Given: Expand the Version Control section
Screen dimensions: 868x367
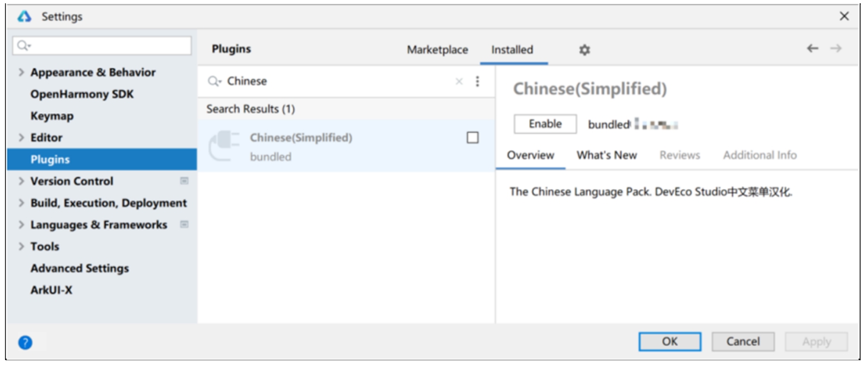Looking at the screenshot, I should click(x=21, y=181).
